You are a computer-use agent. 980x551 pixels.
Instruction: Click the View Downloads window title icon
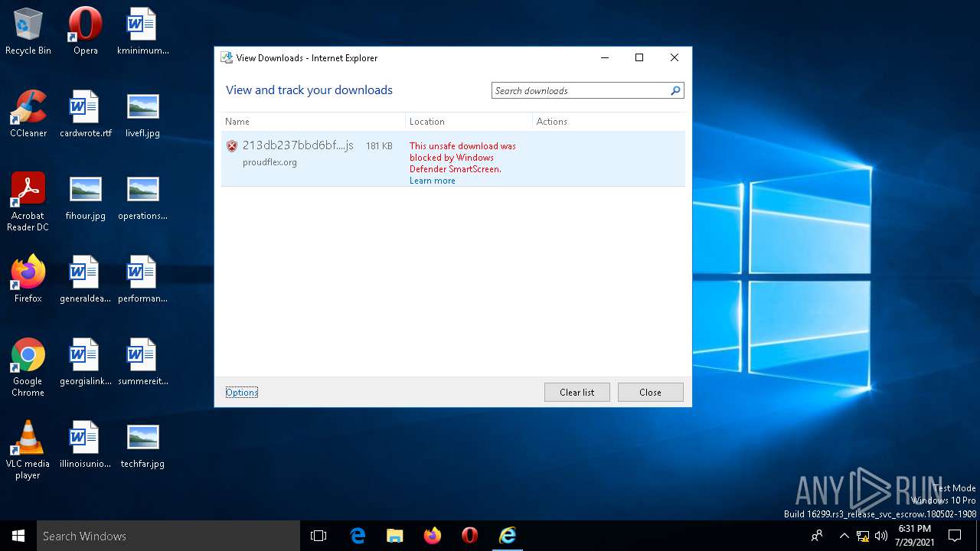[227, 57]
